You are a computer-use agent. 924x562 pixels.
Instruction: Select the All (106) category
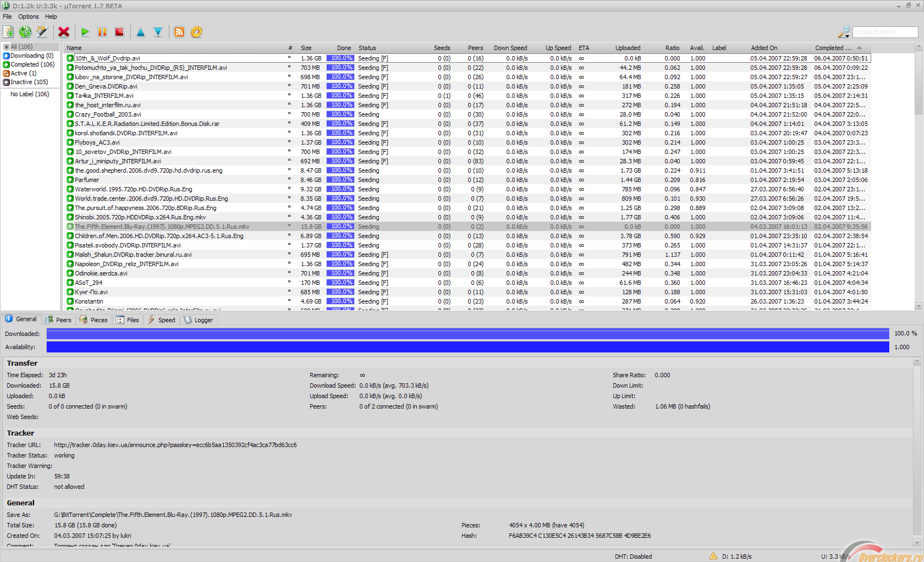coord(31,47)
